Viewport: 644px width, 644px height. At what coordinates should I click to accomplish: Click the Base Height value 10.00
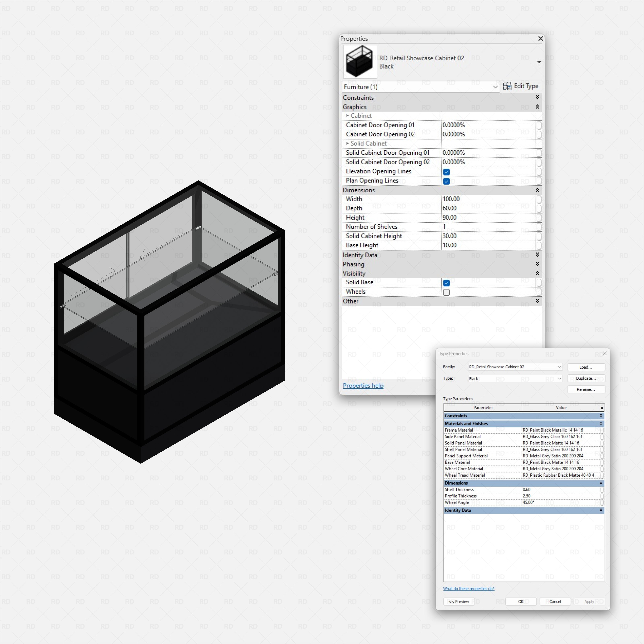(450, 245)
